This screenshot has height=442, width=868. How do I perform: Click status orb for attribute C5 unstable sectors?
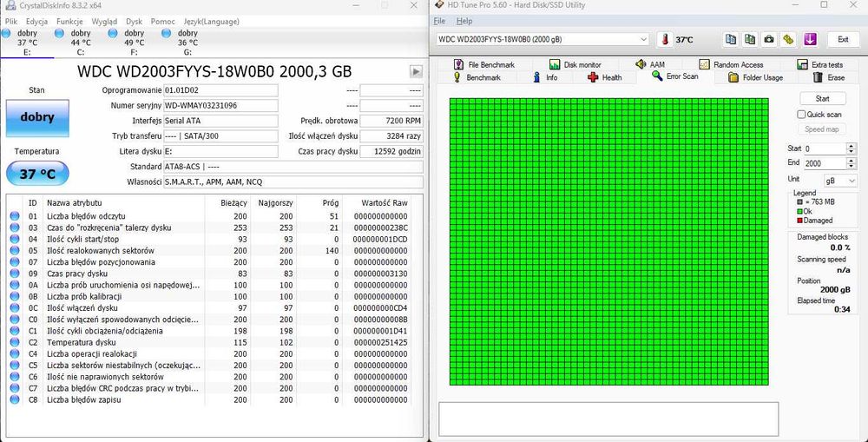[15, 366]
